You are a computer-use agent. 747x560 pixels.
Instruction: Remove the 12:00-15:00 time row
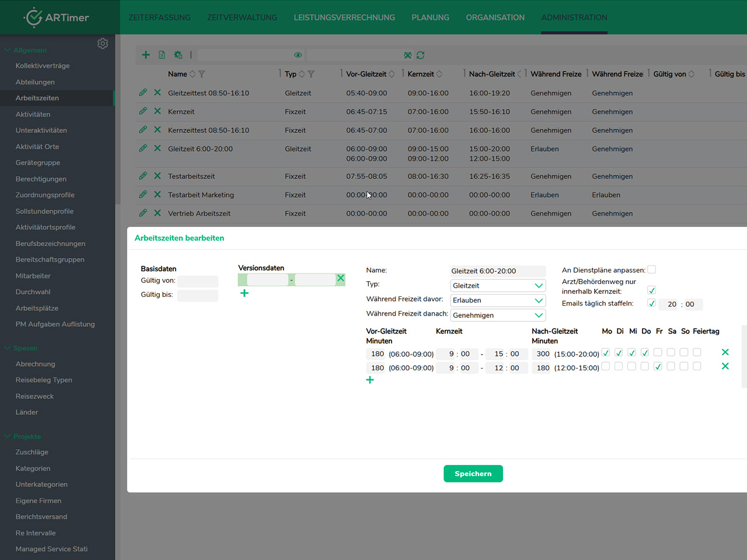(x=725, y=366)
